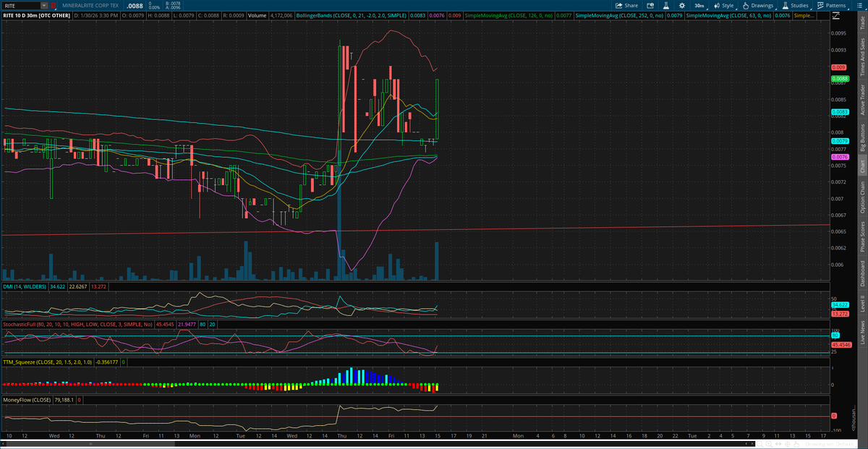Click the Share chart button
The width and height of the screenshot is (868, 449).
coord(629,5)
